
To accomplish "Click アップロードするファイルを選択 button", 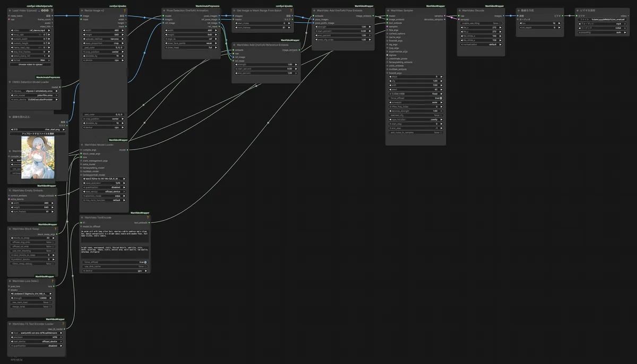I will [x=38, y=134].
